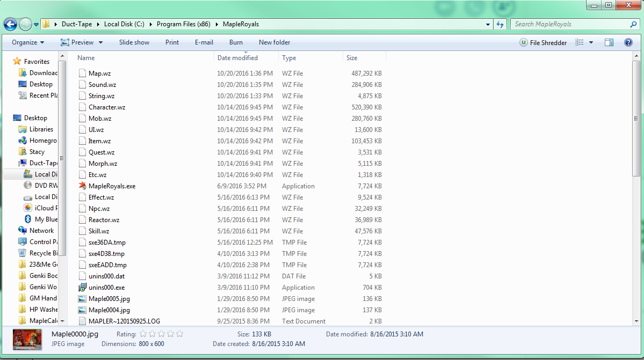Viewport: 644px width, 360px height.
Task: Click the Libraries folder icon
Action: coord(23,129)
